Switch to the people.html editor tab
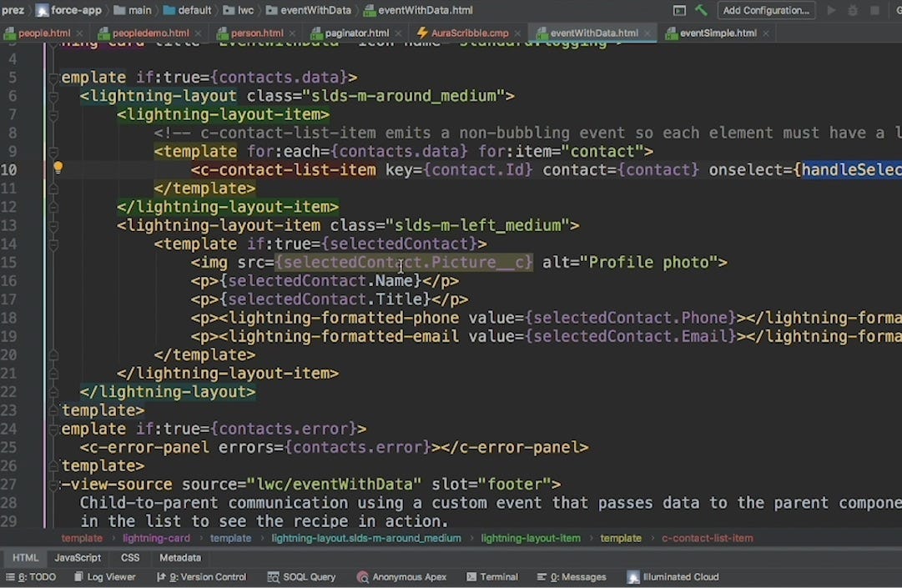The width and height of the screenshot is (902, 588). coord(38,33)
